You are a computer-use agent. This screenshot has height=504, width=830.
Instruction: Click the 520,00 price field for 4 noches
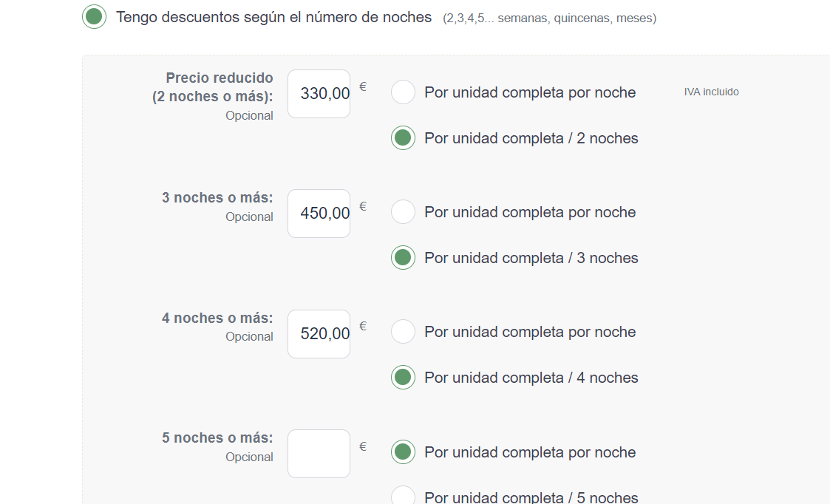pos(319,333)
